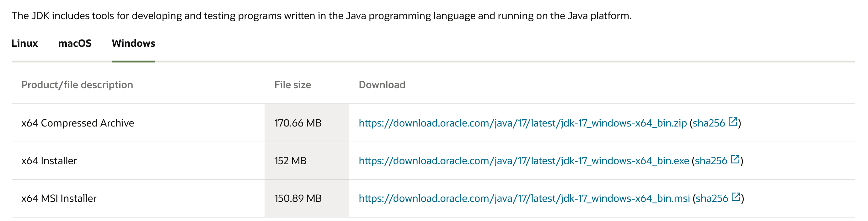This screenshot has width=868, height=221.
Task: Click the JDK tools description sentence
Action: [321, 16]
